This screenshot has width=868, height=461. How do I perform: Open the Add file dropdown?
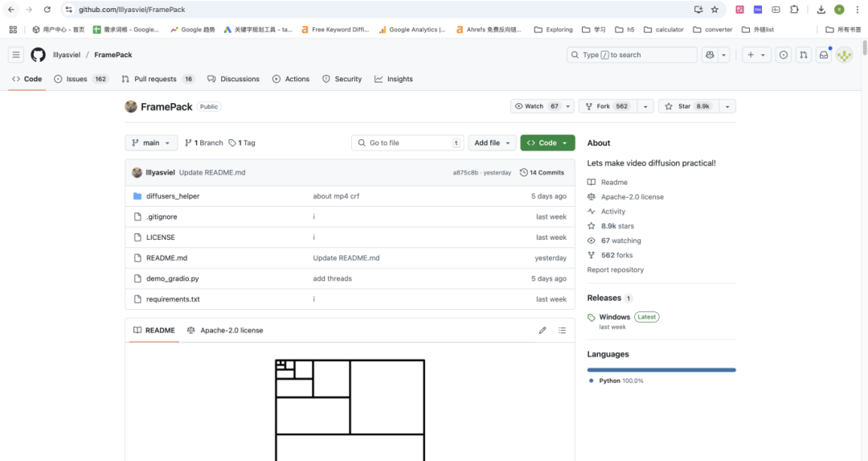(492, 142)
